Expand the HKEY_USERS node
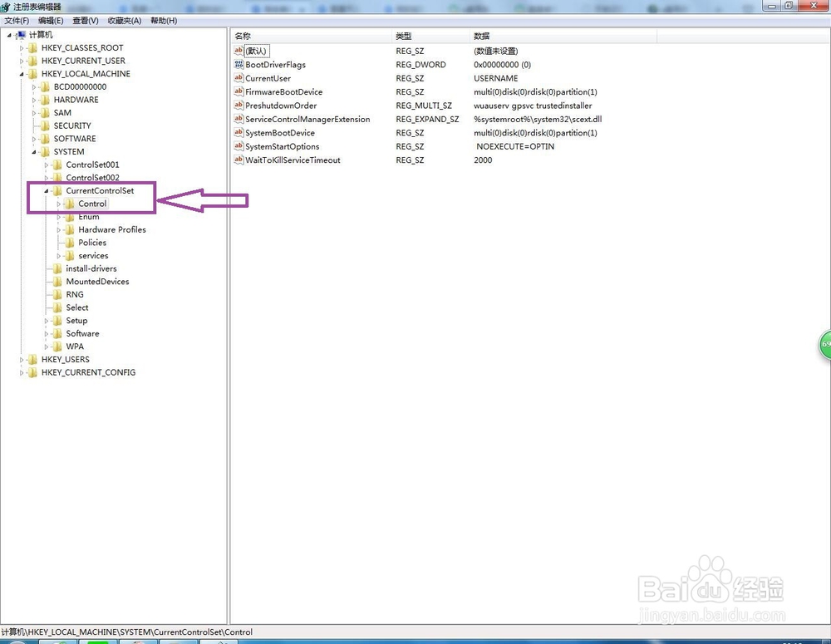Screen dimensions: 831x644 coord(22,360)
